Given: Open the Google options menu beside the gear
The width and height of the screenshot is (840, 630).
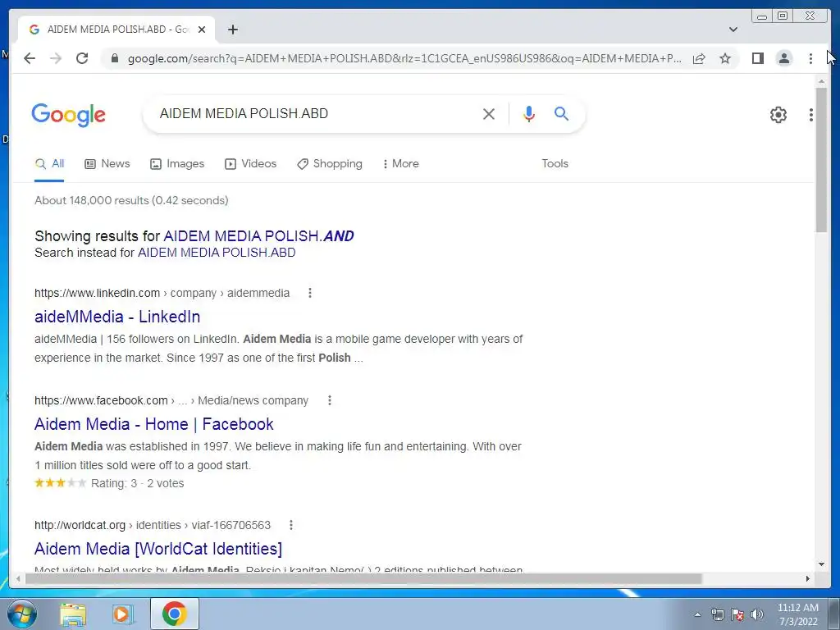Looking at the screenshot, I should tap(811, 114).
